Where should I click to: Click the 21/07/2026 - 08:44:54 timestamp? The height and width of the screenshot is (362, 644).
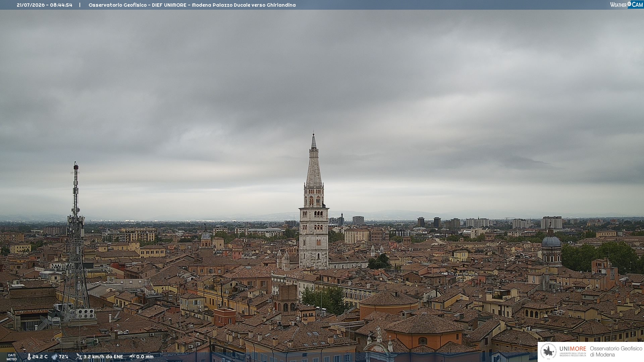click(x=45, y=5)
